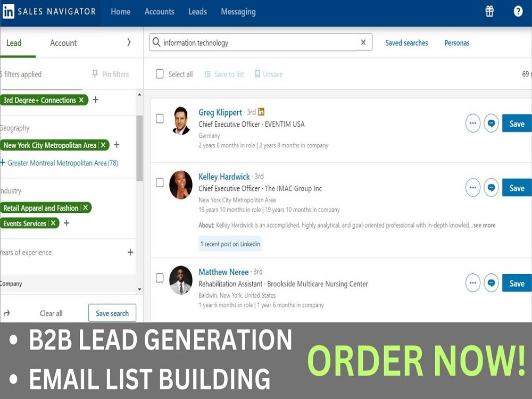
Task: Click the Save search button
Action: pos(112,313)
